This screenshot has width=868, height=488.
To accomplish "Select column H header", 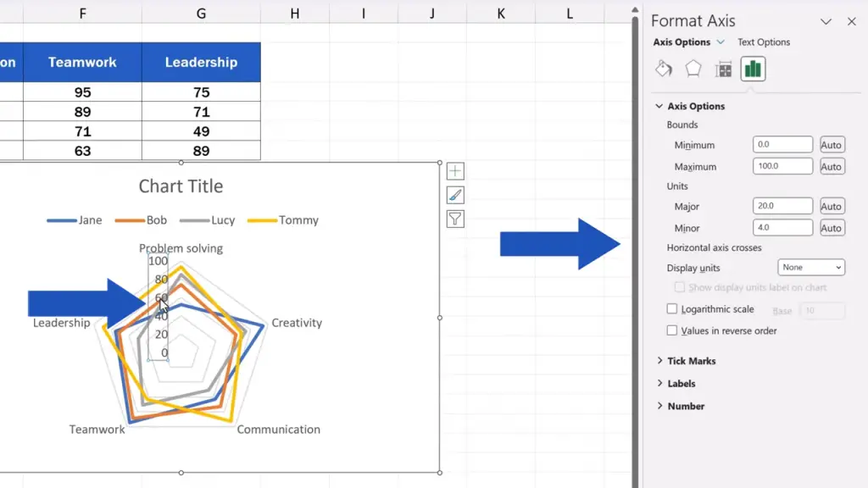I will (x=295, y=14).
